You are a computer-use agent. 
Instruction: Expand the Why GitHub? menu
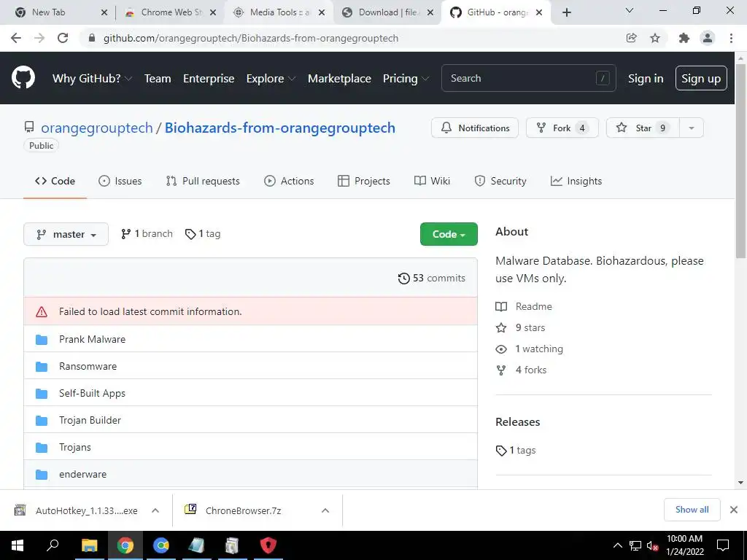click(92, 79)
